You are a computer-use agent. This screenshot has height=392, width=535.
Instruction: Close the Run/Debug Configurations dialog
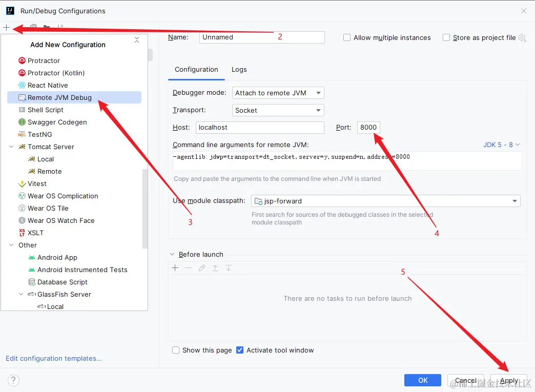click(x=524, y=11)
